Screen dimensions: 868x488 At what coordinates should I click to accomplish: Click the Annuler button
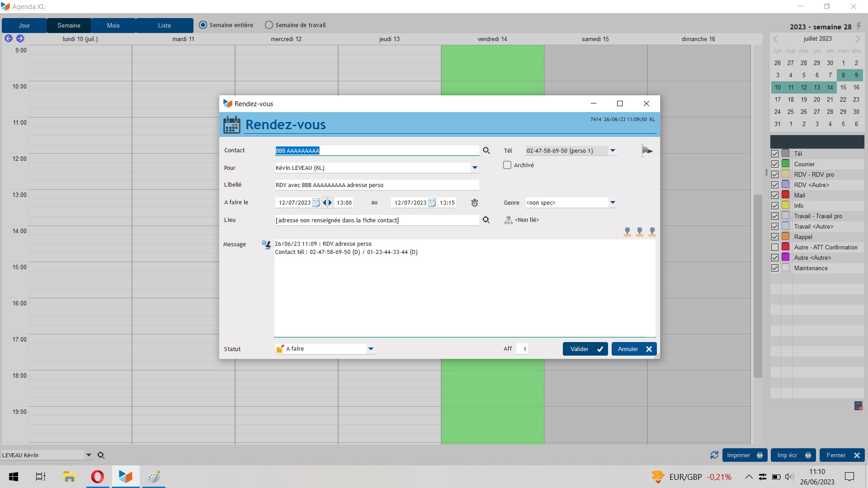pos(634,349)
